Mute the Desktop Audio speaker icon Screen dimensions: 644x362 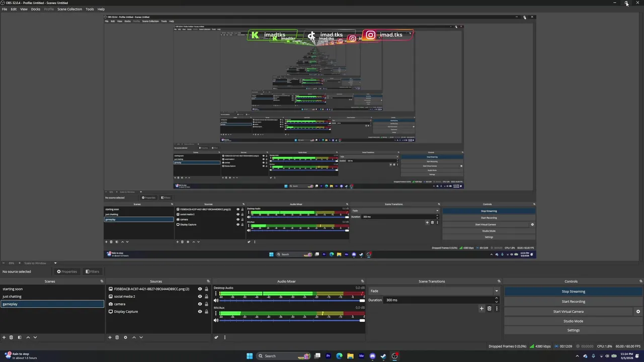point(216,300)
